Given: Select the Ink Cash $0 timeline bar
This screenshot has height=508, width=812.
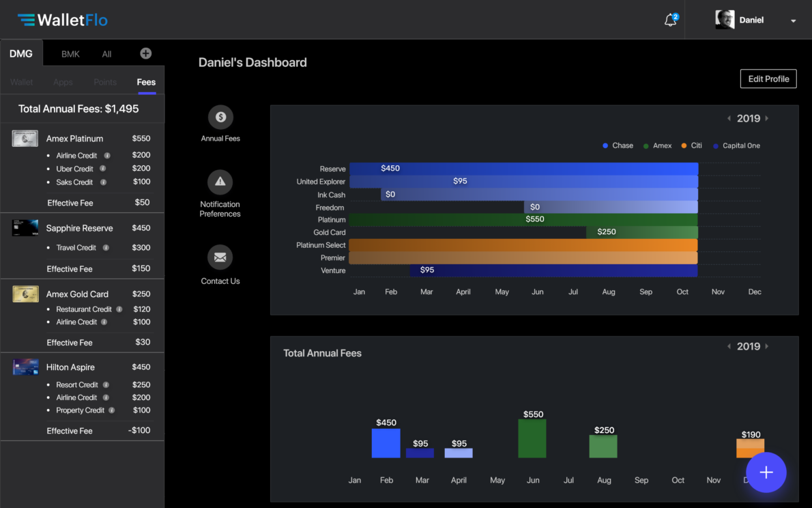Looking at the screenshot, I should [539, 195].
